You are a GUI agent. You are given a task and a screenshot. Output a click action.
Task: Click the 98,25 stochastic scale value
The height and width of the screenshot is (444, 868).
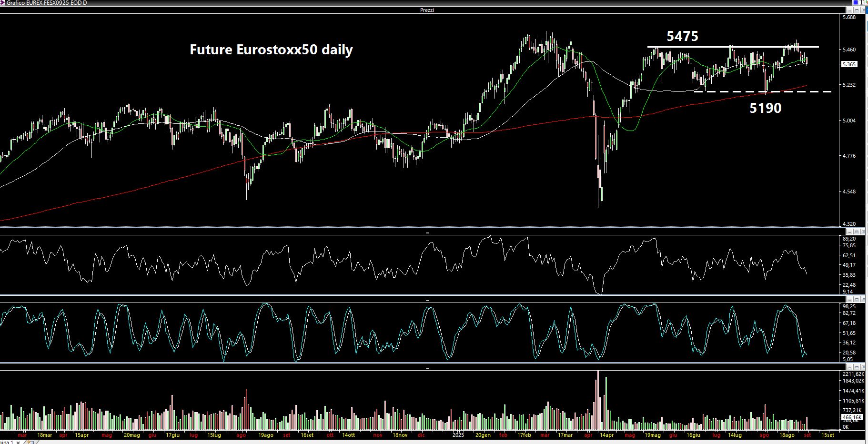[849, 306]
